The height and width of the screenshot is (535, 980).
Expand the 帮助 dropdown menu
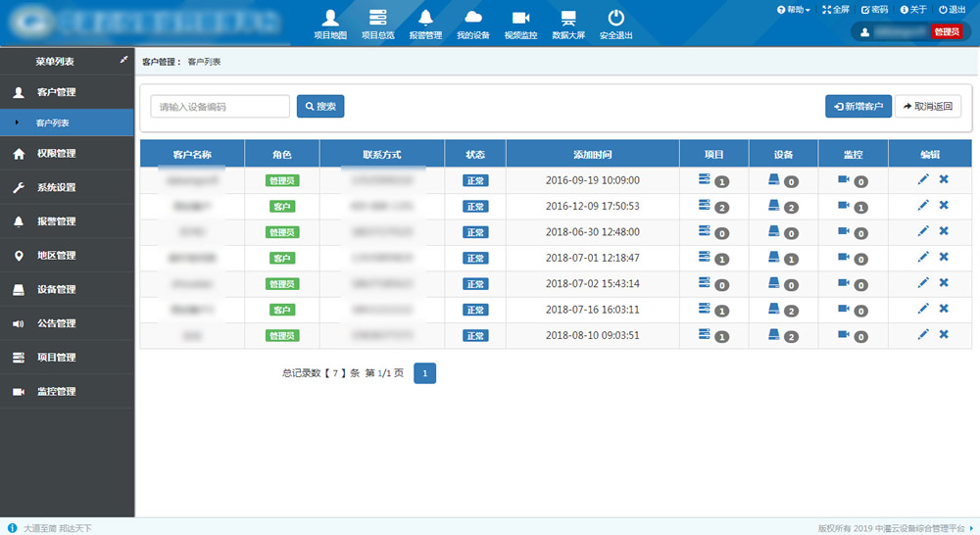pyautogui.click(x=794, y=9)
